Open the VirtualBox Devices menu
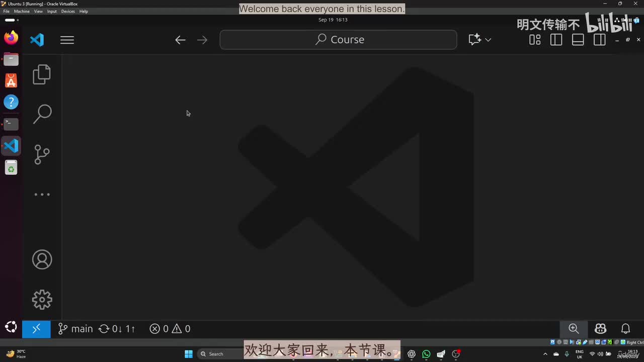This screenshot has height=362, width=644. click(x=68, y=11)
